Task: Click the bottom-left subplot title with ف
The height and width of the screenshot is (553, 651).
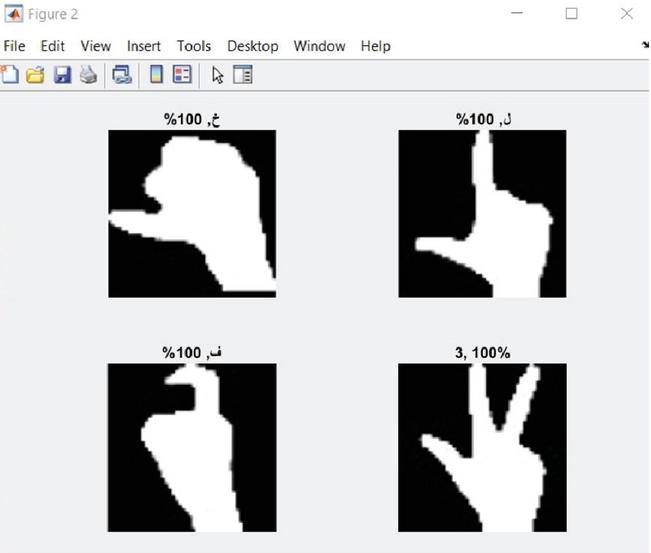Action: pos(192,353)
